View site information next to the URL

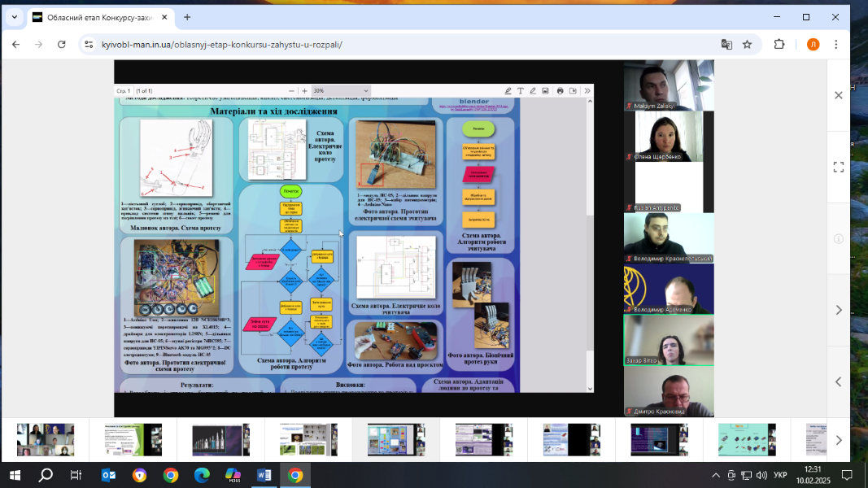click(x=89, y=45)
